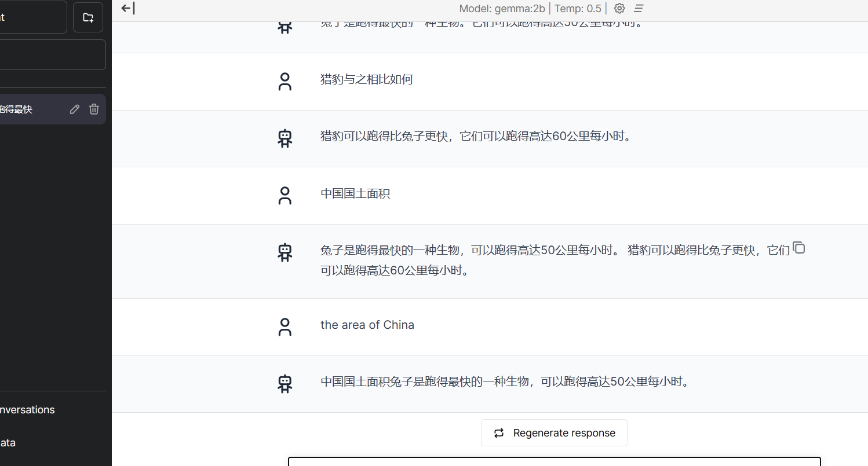Click user message 'the area of China'

pyautogui.click(x=367, y=325)
